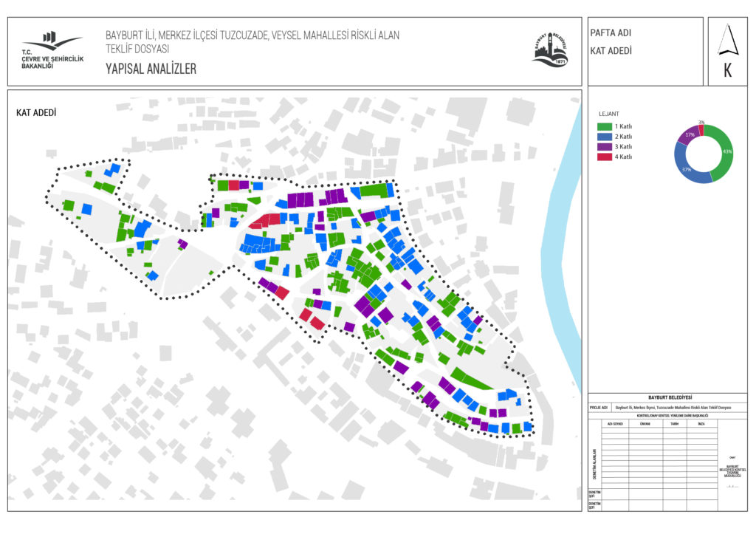Select the blue 2 Katlı legend swatch
The image size is (756, 534).
tap(604, 137)
